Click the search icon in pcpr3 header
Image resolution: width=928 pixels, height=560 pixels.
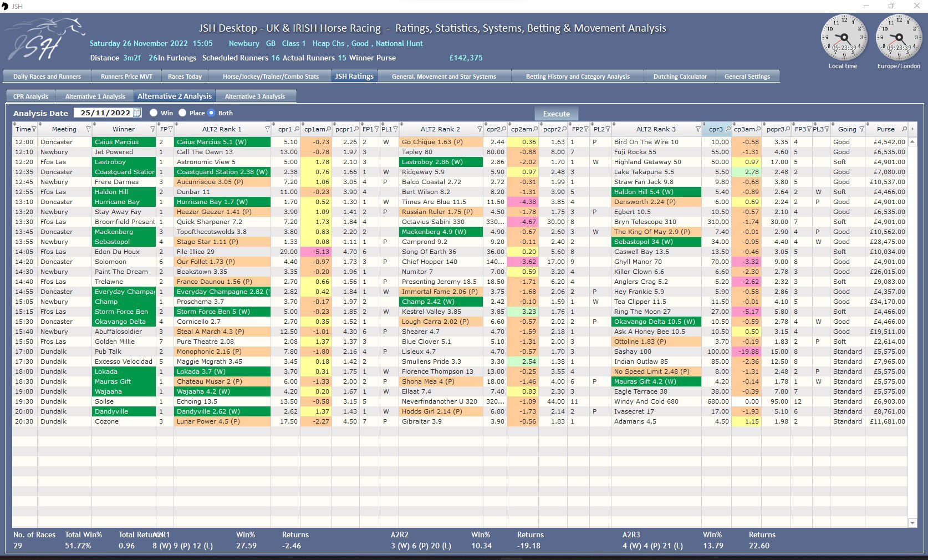(788, 129)
